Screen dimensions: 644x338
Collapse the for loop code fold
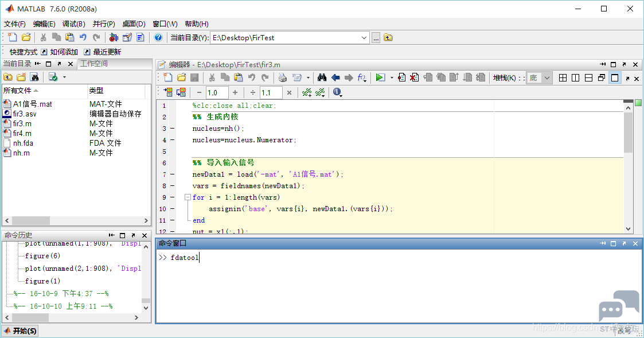[188, 197]
